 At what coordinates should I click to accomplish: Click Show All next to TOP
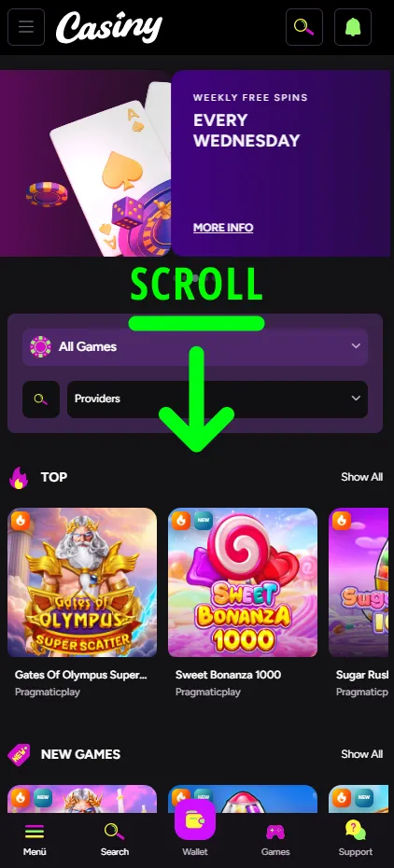pos(362,477)
